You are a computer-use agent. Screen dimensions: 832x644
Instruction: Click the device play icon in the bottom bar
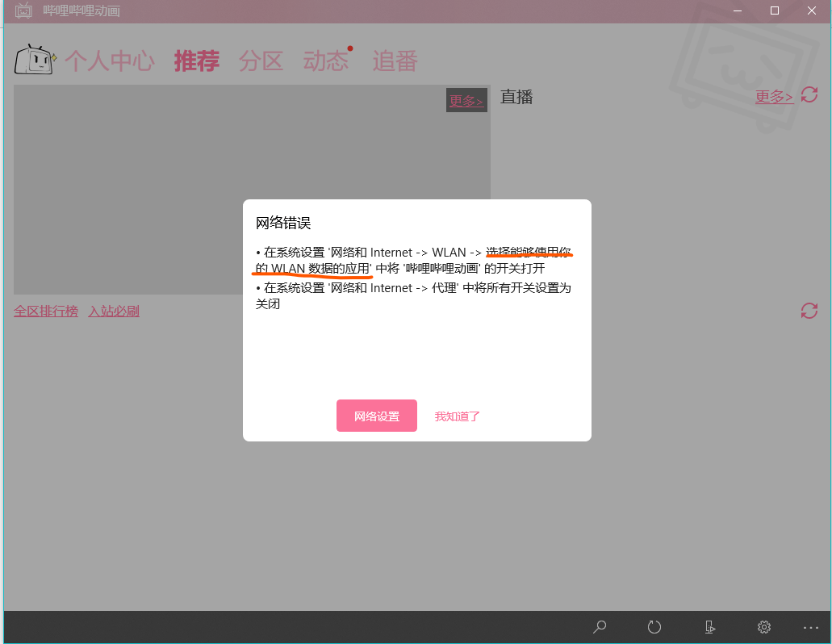[x=709, y=627]
